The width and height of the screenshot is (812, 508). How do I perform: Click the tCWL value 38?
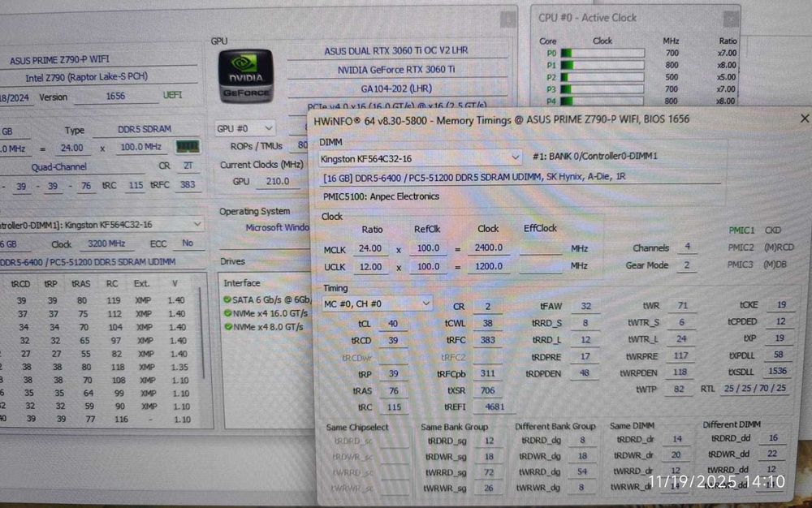click(488, 323)
